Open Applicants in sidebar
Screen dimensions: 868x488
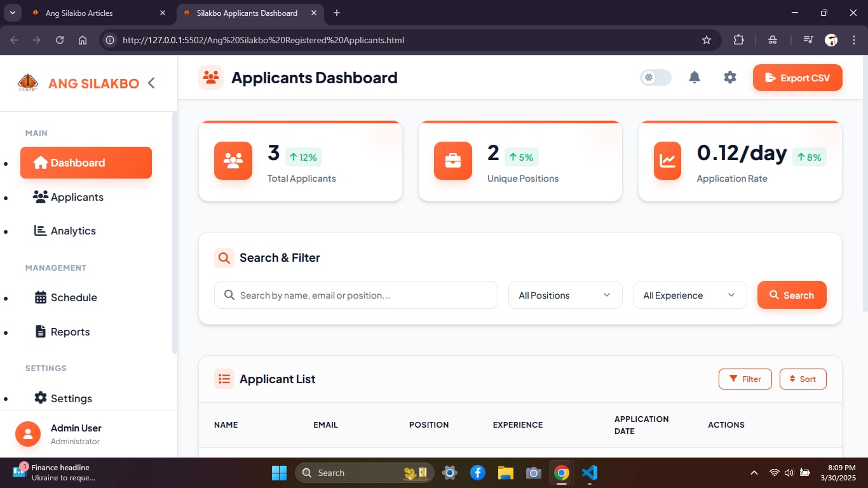click(86, 197)
